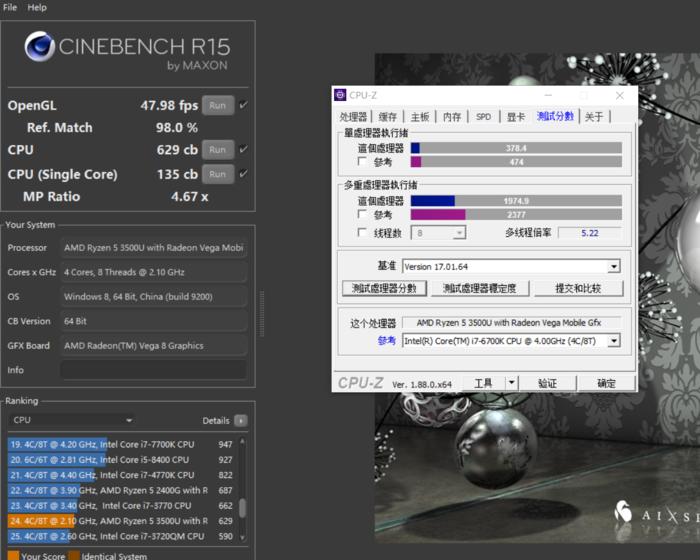The image size is (700, 560).
Task: Click the 測試處理器分數 button
Action: pyautogui.click(x=384, y=288)
